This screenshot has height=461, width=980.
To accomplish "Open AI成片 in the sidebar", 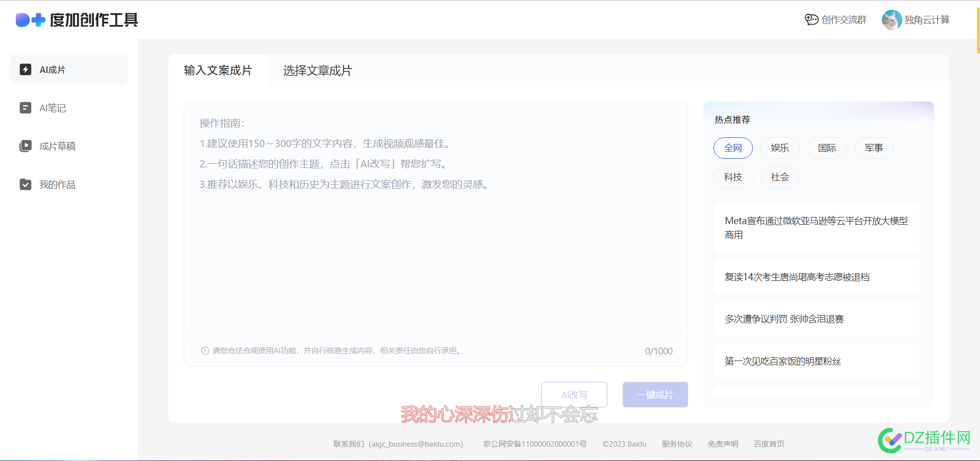I will point(69,69).
